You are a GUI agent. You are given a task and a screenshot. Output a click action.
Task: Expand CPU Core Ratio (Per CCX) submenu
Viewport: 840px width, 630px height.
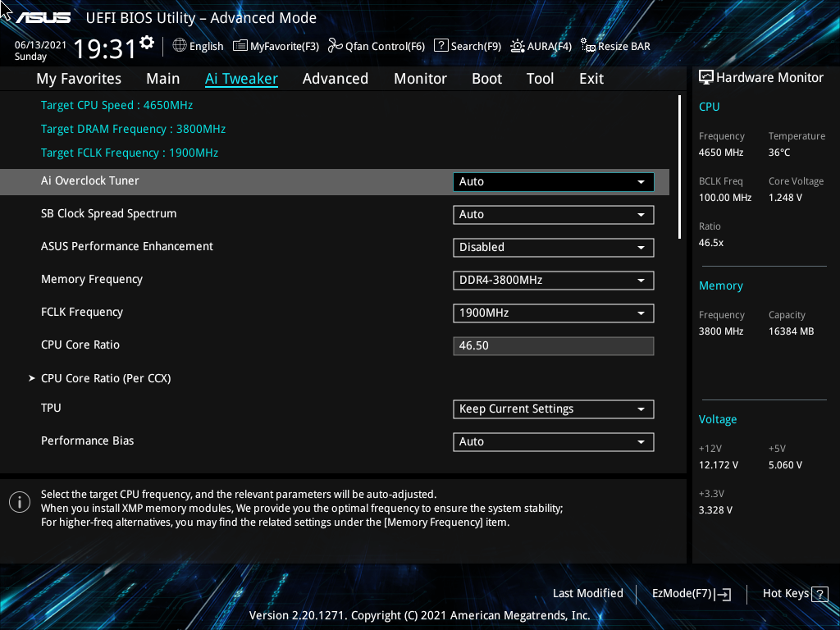click(x=106, y=378)
